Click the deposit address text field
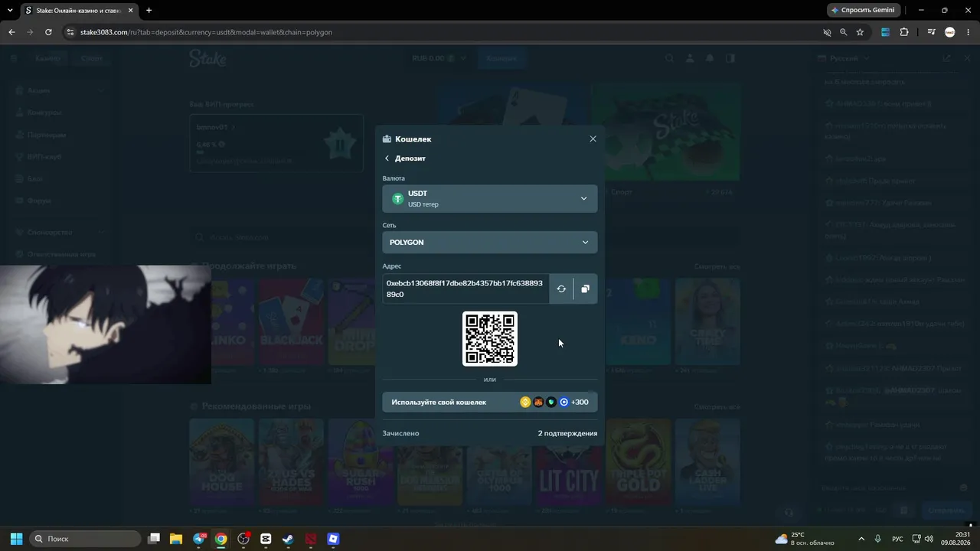Image resolution: width=980 pixels, height=551 pixels. pos(465,289)
